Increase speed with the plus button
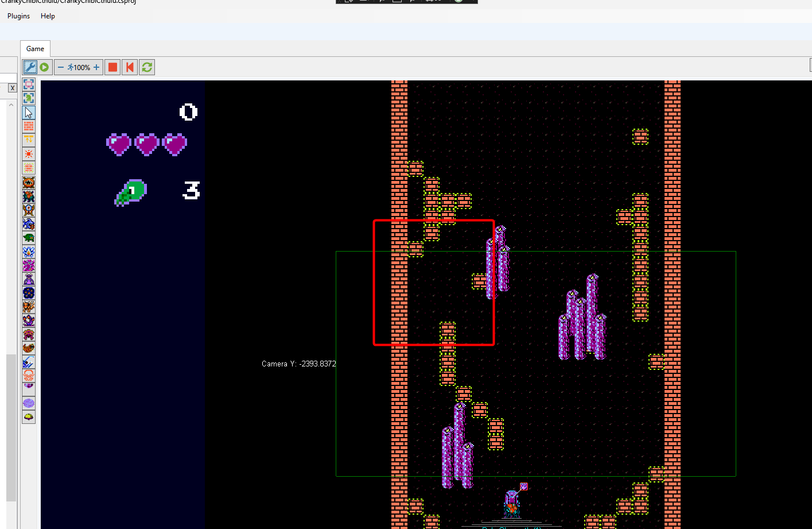 [95, 67]
